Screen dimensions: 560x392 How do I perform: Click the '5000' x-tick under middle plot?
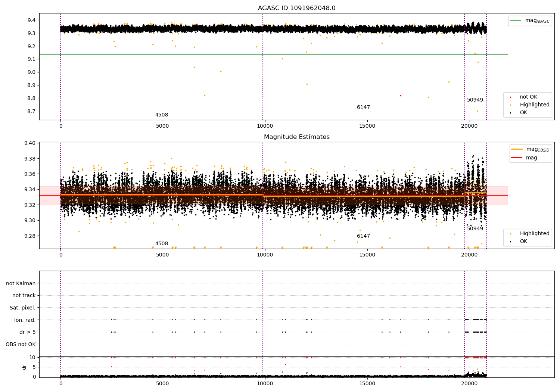pos(163,255)
